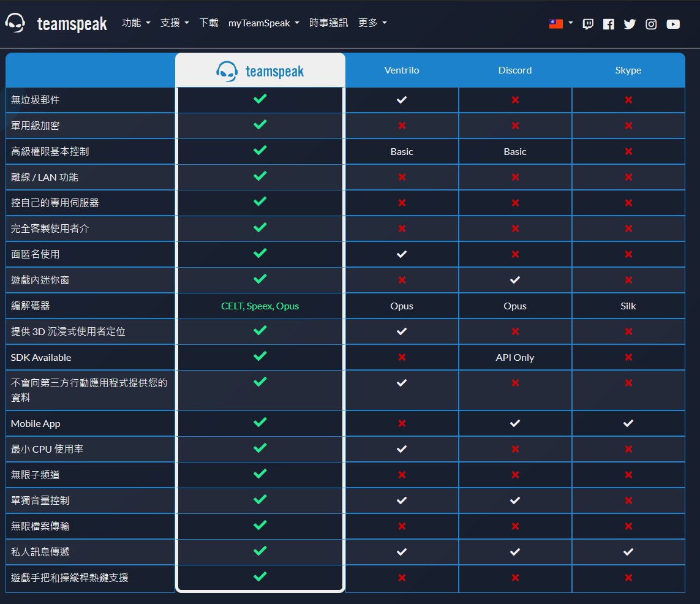Open language selector dropdown arrow
Screen dimensions: 700x604
click(571, 23)
